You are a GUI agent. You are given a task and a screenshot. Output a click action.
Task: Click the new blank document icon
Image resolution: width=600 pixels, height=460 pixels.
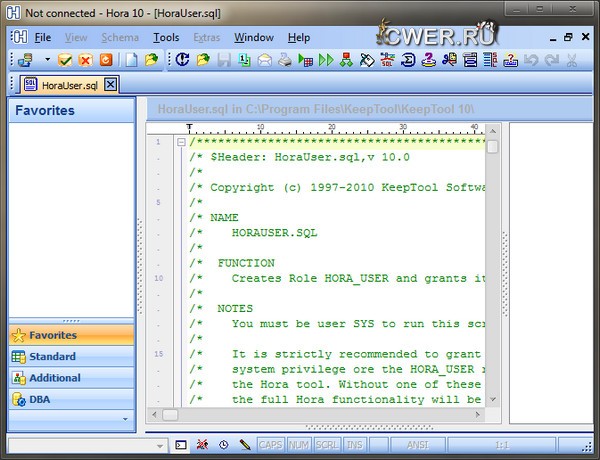(131, 60)
